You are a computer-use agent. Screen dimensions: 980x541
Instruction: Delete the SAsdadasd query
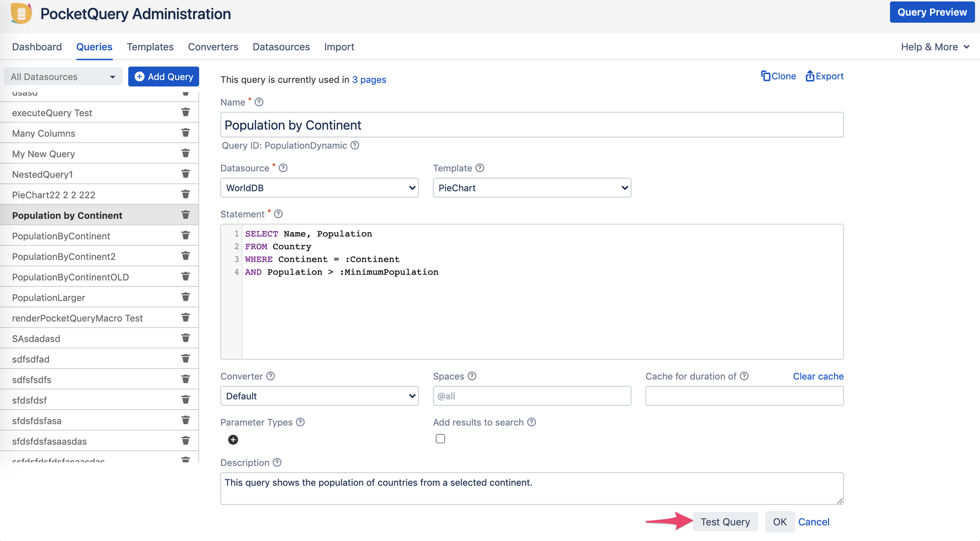click(186, 338)
